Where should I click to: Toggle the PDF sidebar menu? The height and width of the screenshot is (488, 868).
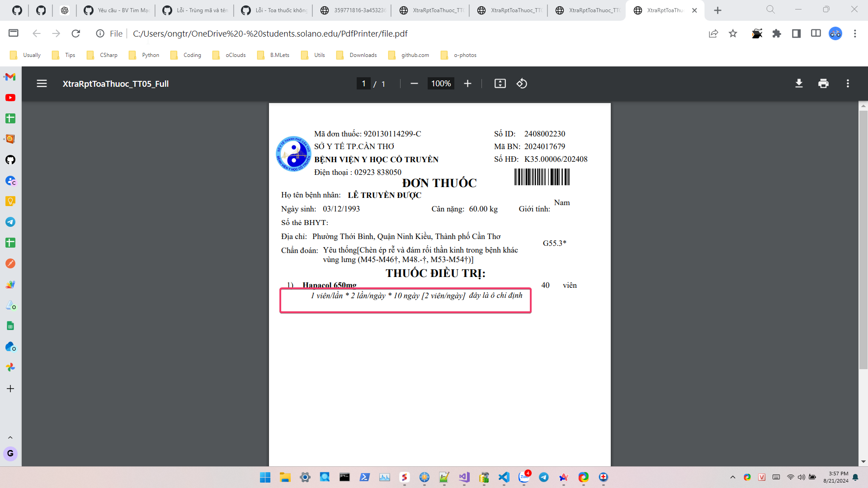tap(42, 84)
